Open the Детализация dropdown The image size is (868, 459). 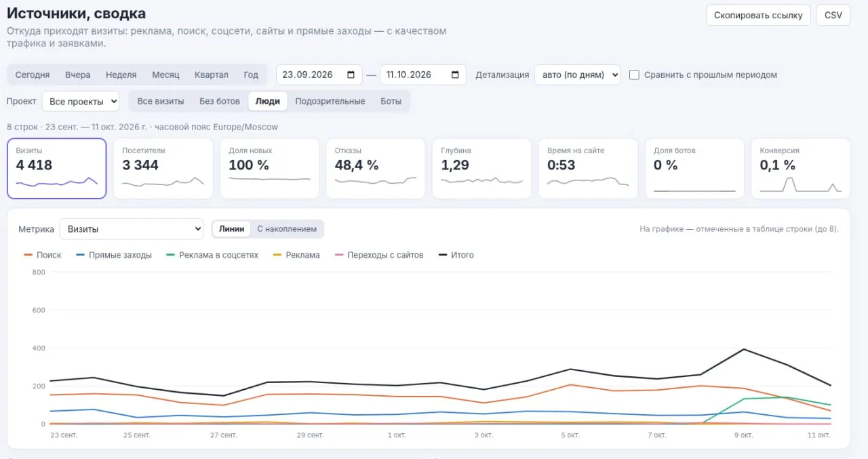577,75
